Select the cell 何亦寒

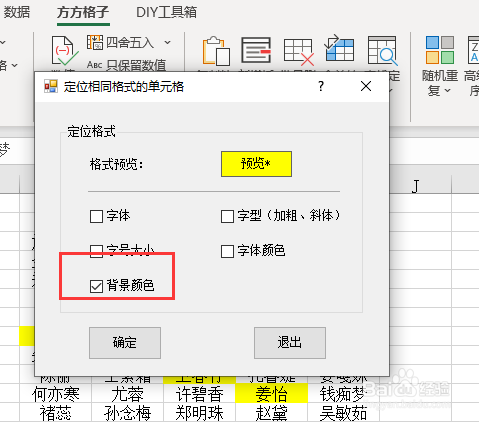pos(55,394)
